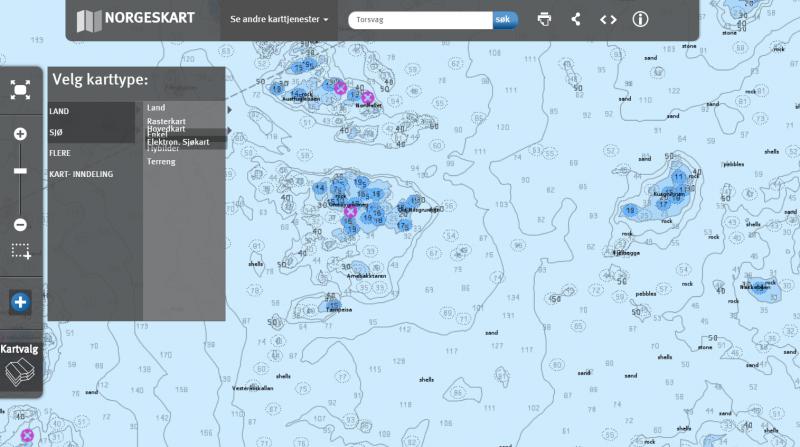Open the info icon

pyautogui.click(x=640, y=19)
